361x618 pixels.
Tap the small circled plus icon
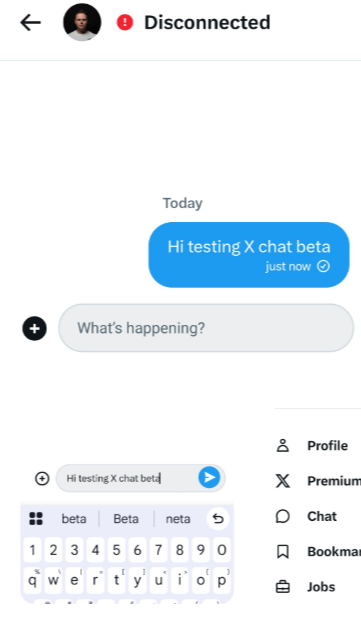[42, 478]
